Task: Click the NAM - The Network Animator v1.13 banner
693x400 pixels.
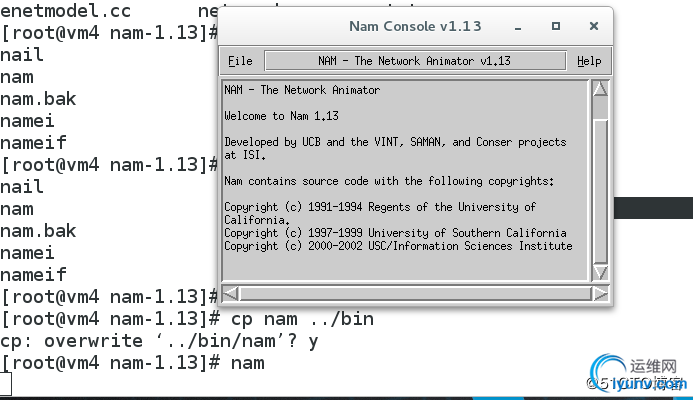Action: pyautogui.click(x=415, y=61)
